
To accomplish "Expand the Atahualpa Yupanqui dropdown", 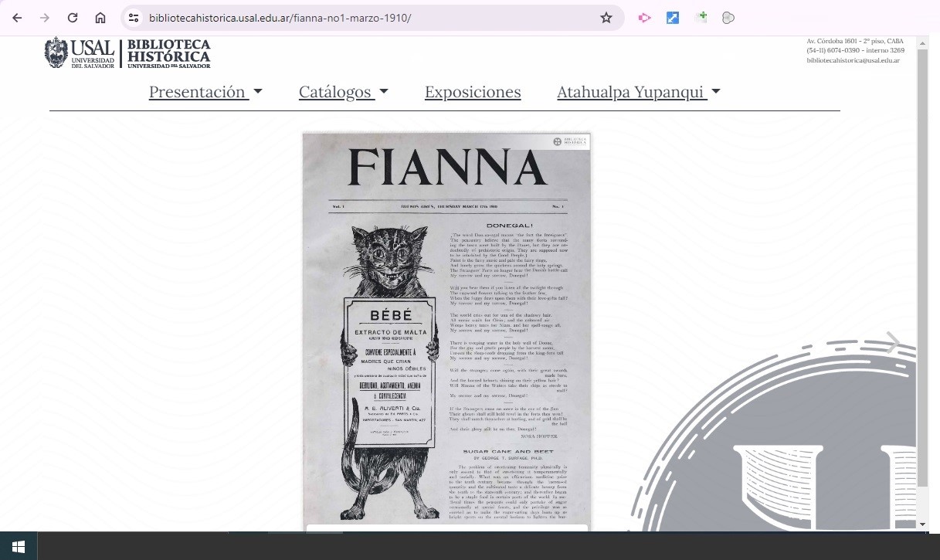I will [638, 92].
